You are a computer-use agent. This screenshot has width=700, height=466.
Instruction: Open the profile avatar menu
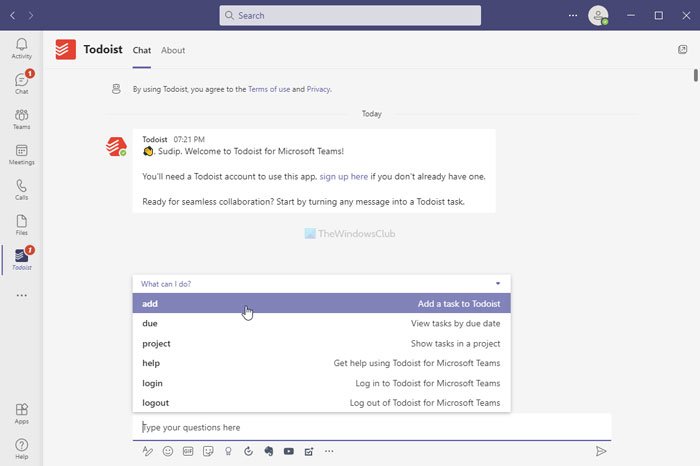(598, 16)
